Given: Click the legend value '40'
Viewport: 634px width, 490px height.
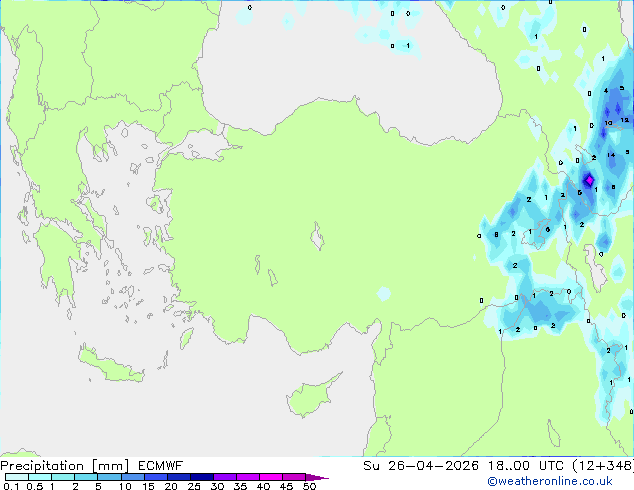Looking at the screenshot, I should click(x=263, y=486).
